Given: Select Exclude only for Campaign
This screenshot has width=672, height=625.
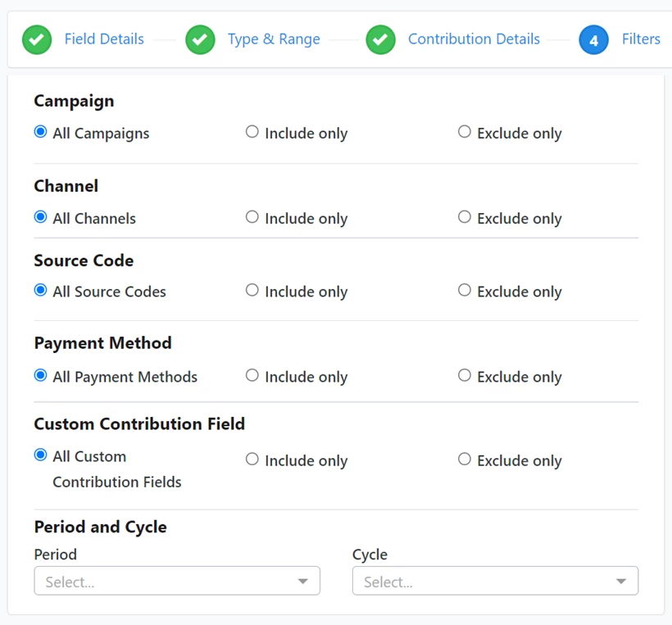Looking at the screenshot, I should [465, 132].
